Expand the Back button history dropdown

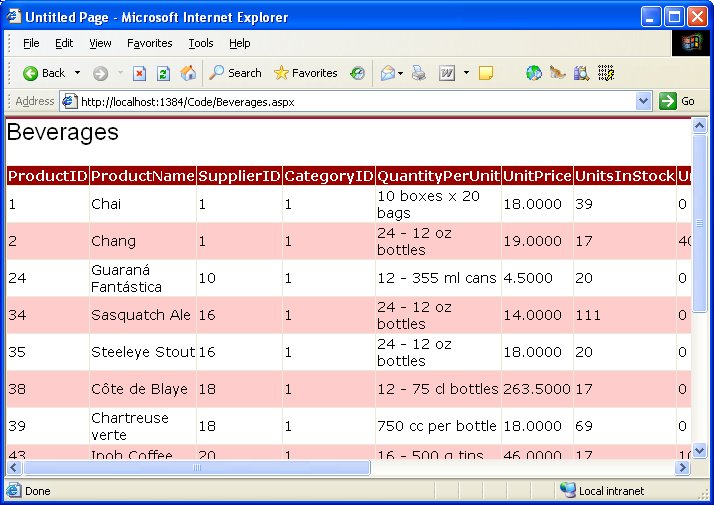coord(77,73)
